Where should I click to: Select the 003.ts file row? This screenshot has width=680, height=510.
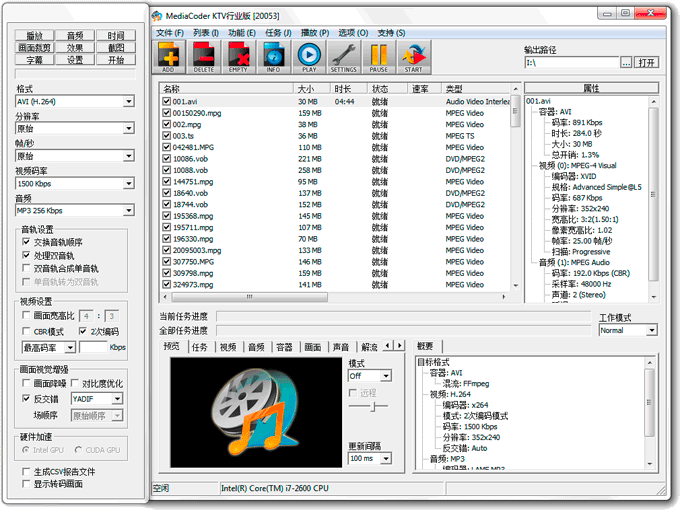click(336, 136)
